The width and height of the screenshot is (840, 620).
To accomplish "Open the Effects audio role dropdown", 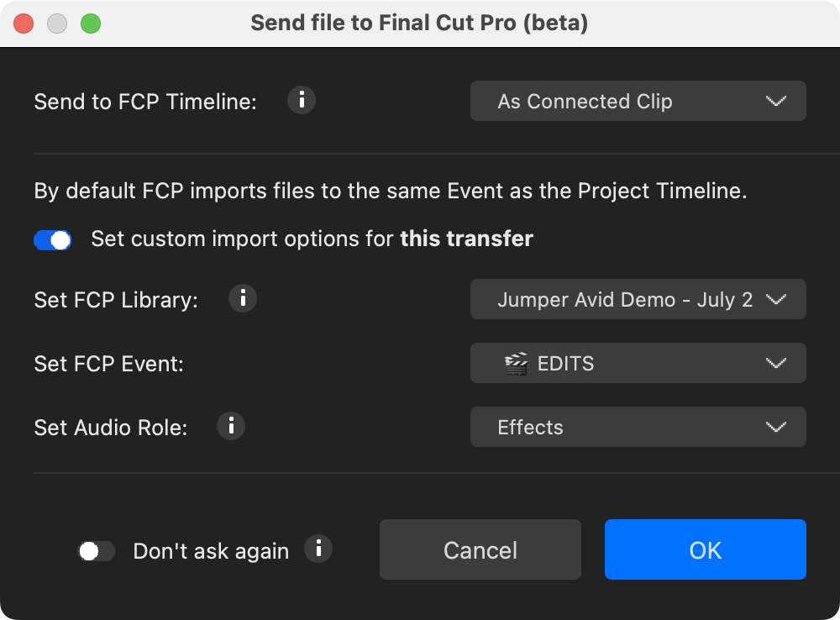I will [638, 428].
